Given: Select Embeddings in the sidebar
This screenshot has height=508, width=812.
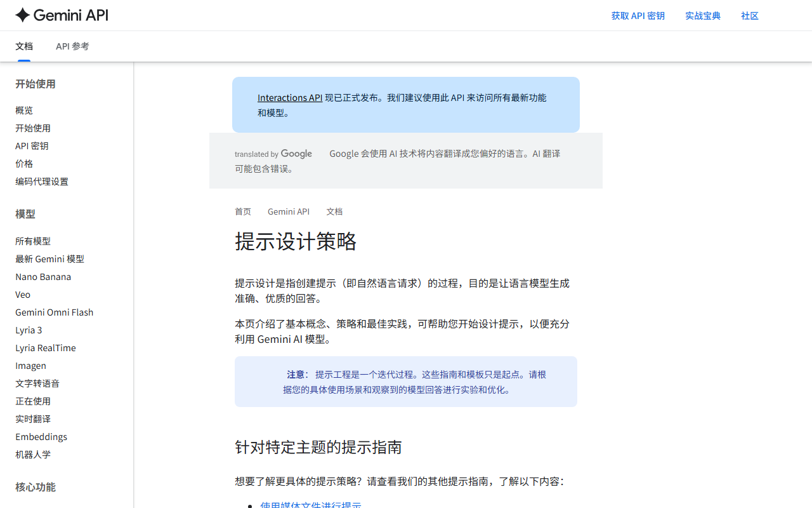Looking at the screenshot, I should click(x=41, y=437).
